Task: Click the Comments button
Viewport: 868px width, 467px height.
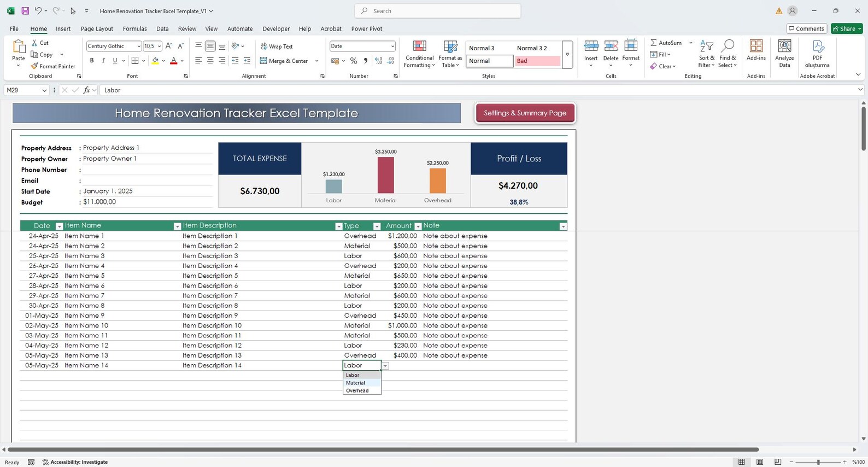Action: coord(806,28)
